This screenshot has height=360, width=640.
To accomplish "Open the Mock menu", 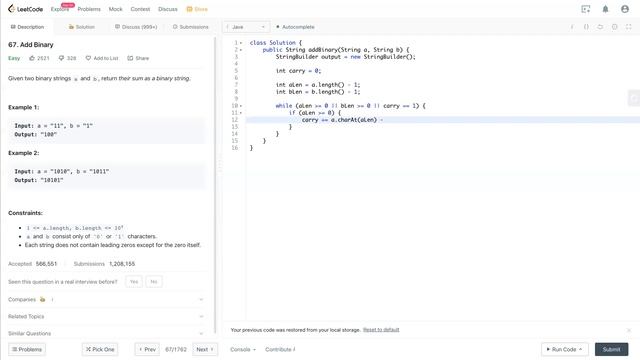I will pyautogui.click(x=116, y=9).
